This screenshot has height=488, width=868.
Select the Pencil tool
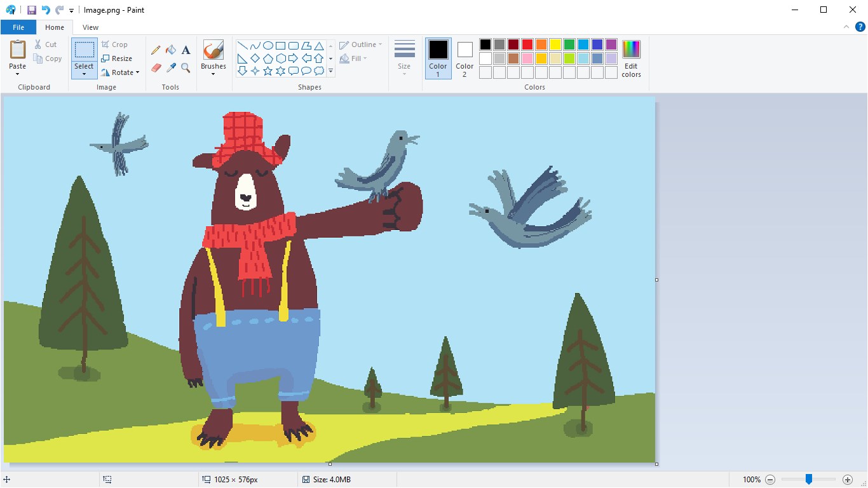[x=156, y=50]
